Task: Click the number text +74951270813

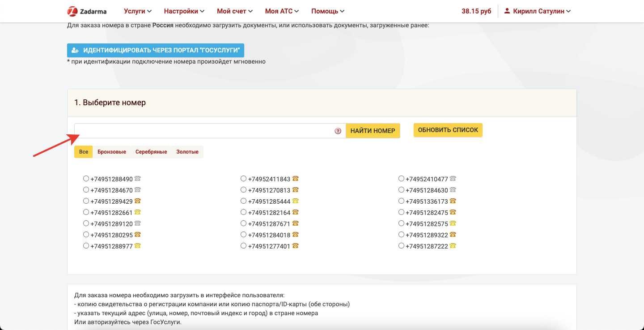Action: coord(269,190)
